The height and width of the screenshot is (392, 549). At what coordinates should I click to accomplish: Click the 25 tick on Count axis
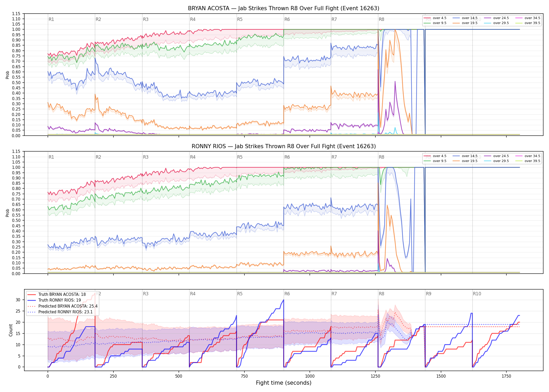[18, 311]
